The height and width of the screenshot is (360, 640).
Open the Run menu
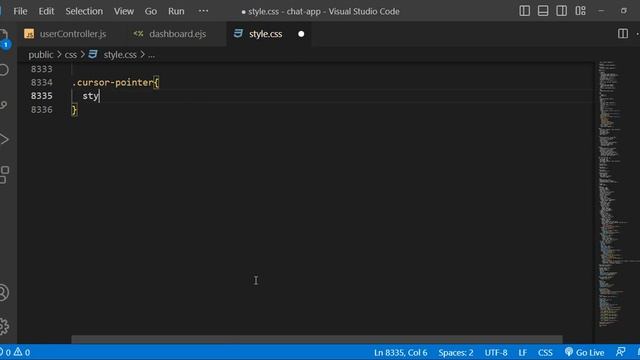point(176,11)
